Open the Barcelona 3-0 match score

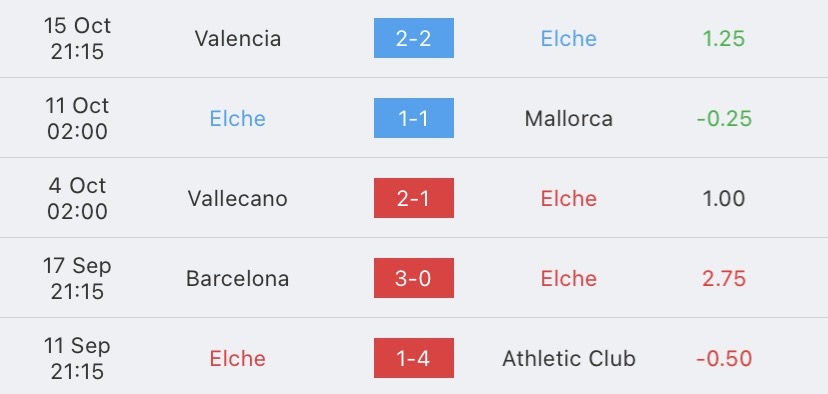(x=413, y=278)
